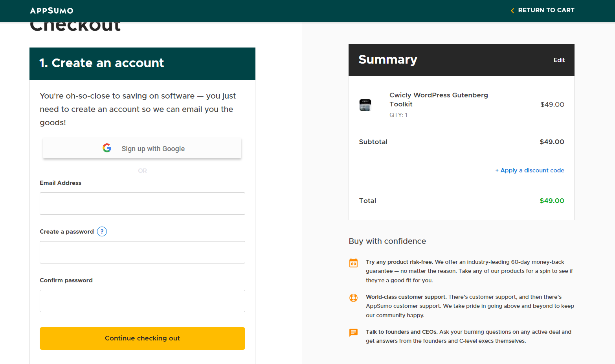Viewport: 615px width, 364px height.
Task: Click the AppSumo logo
Action: coord(51,11)
